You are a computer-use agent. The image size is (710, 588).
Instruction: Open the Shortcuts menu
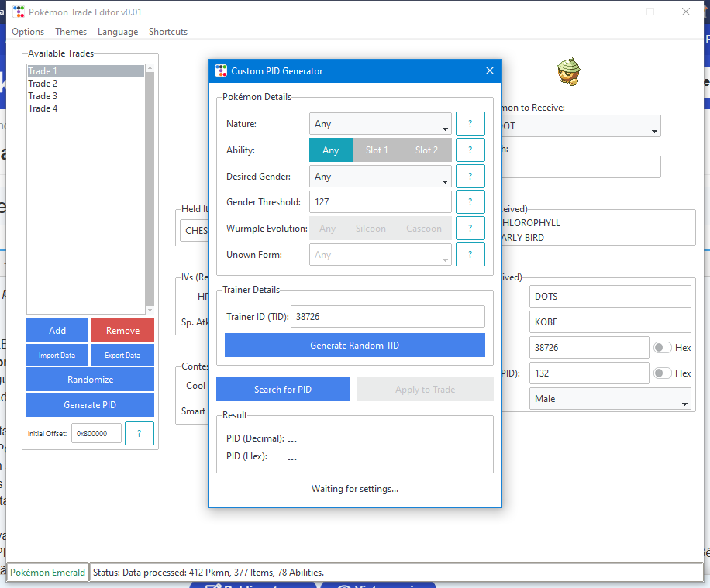pyautogui.click(x=168, y=32)
